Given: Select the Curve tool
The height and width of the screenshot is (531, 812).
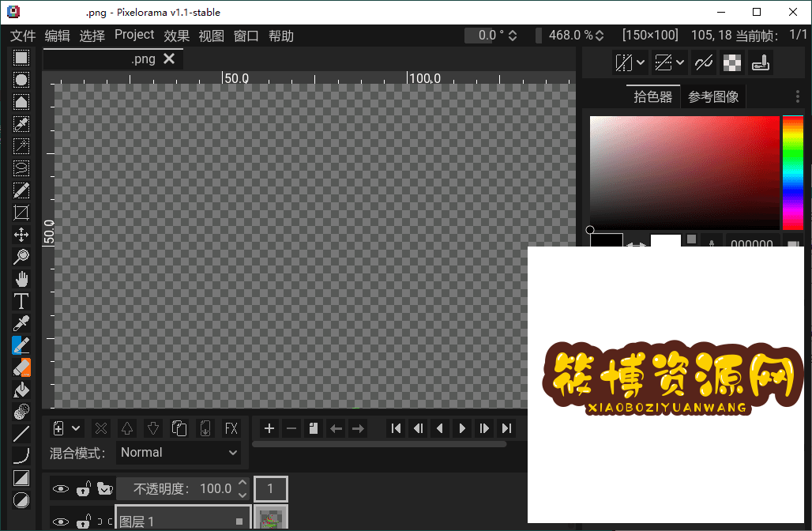Looking at the screenshot, I should click(21, 456).
